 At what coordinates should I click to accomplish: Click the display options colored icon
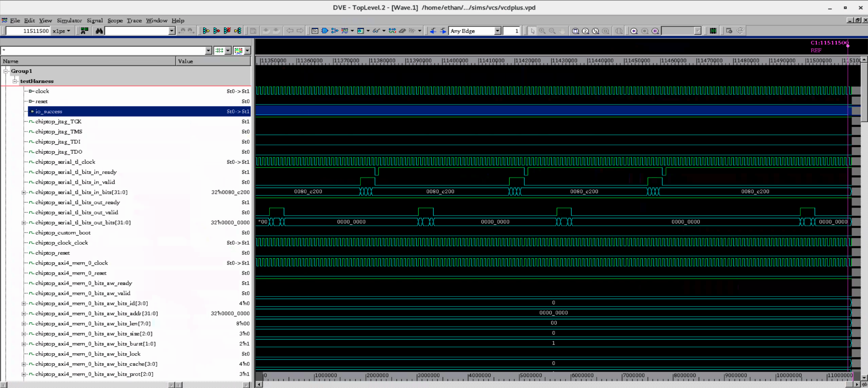pyautogui.click(x=238, y=50)
